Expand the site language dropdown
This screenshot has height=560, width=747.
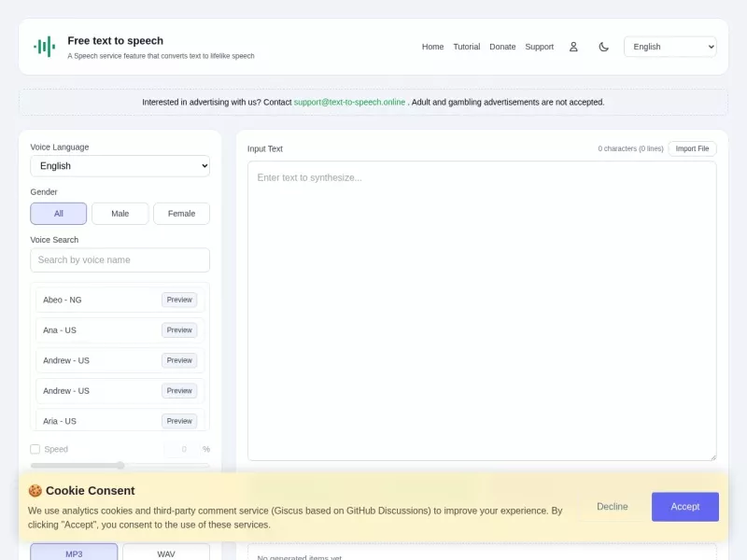click(669, 47)
